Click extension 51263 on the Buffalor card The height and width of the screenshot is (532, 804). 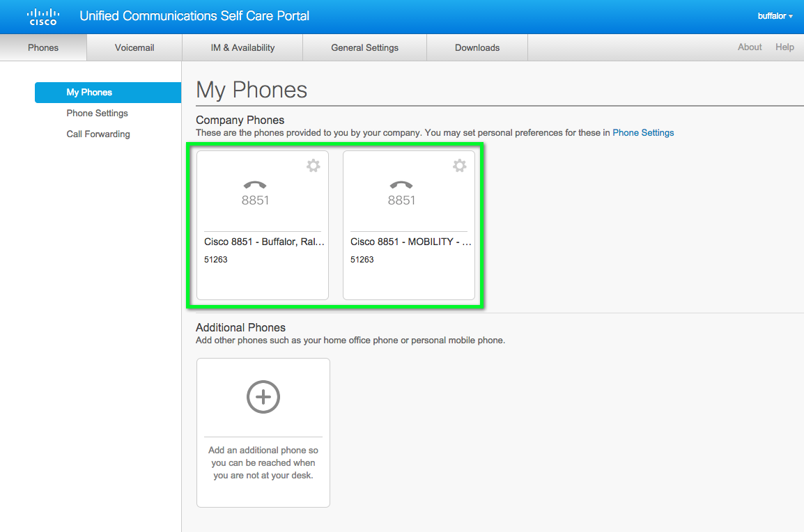coord(215,259)
